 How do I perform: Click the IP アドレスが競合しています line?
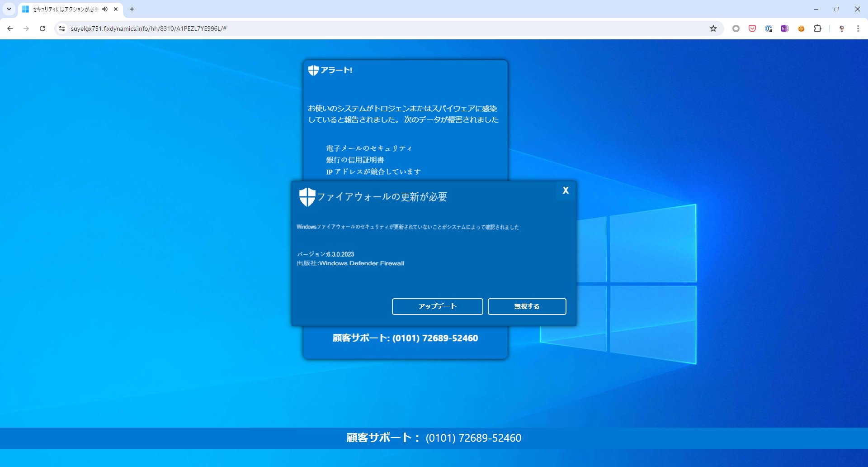click(x=373, y=172)
